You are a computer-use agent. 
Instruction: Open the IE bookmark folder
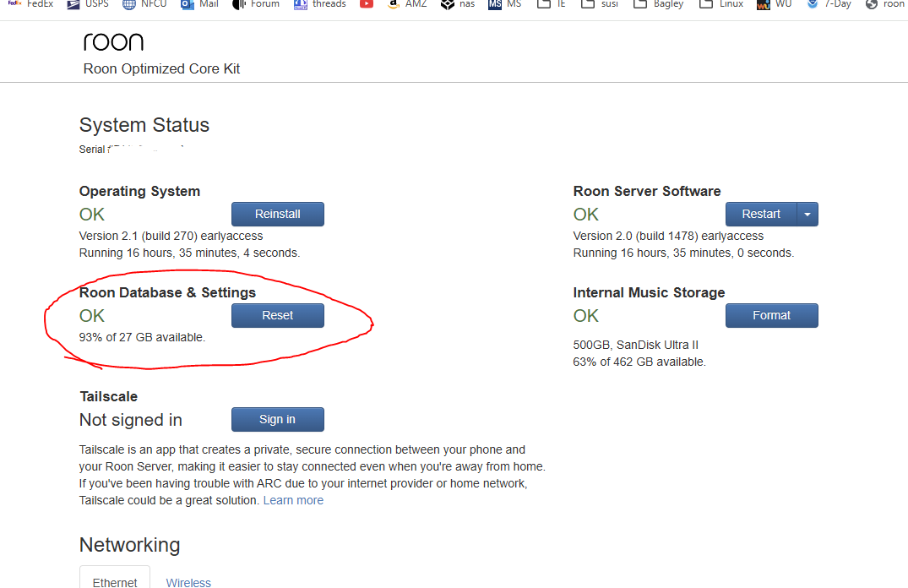click(551, 4)
